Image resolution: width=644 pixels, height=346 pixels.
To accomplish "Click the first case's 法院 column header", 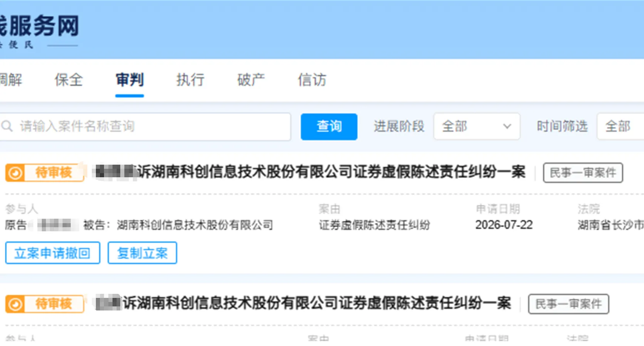I will 588,209.
